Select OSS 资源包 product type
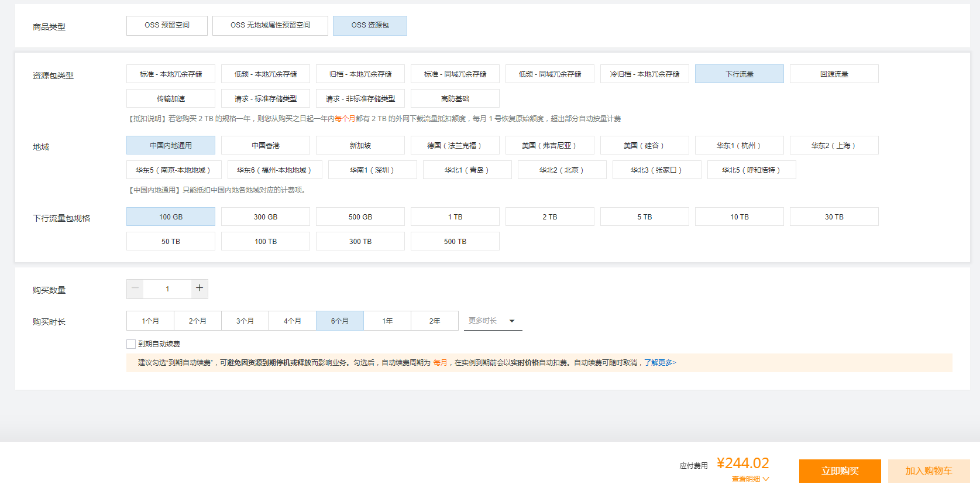The height and width of the screenshot is (498, 980). click(x=370, y=25)
